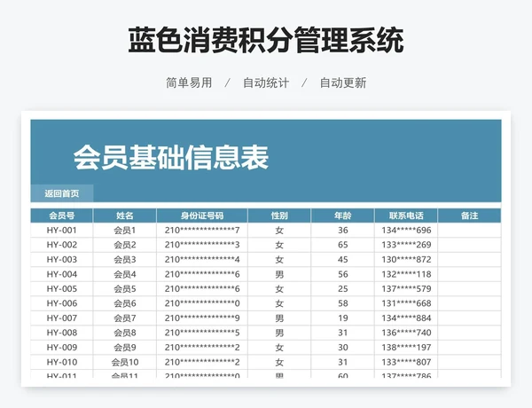Select the 年龄 column header
532x408 pixels.
(x=342, y=216)
